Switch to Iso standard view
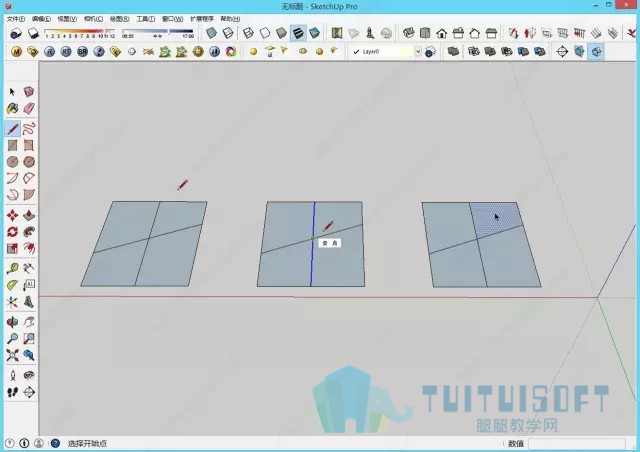This screenshot has width=640, height=452. tap(409, 33)
